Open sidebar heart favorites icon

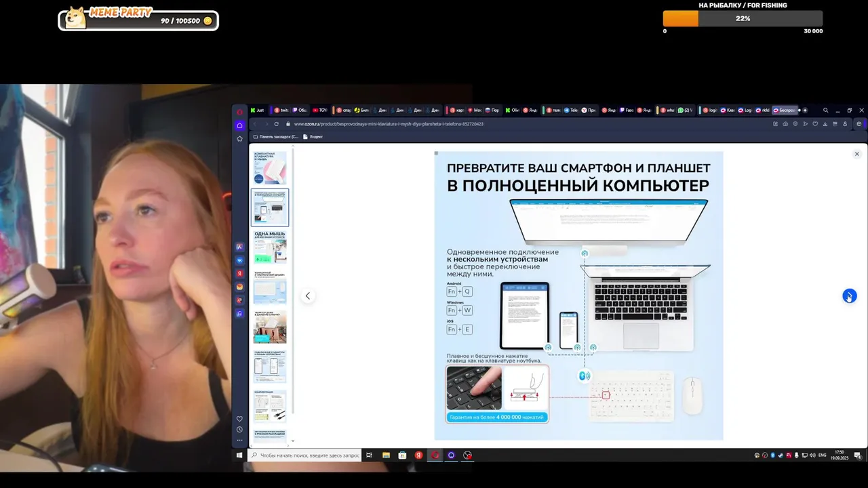[x=239, y=419]
